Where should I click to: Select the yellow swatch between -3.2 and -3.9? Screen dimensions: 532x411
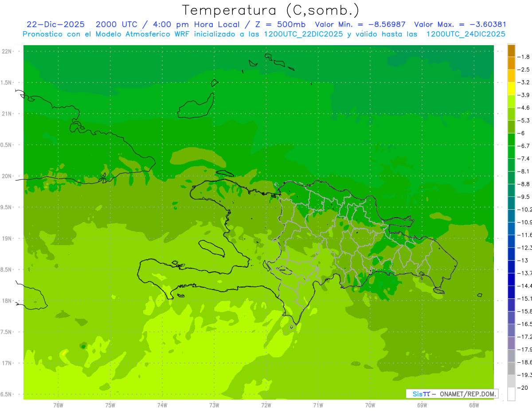point(511,89)
